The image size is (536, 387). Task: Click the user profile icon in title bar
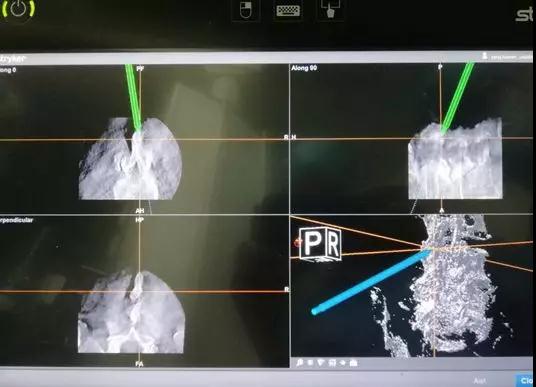(x=485, y=56)
